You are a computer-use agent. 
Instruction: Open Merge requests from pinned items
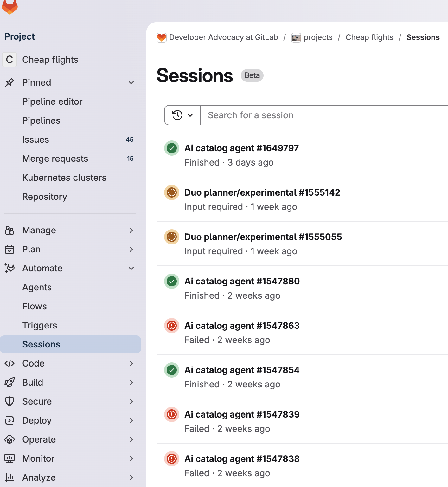pos(55,159)
